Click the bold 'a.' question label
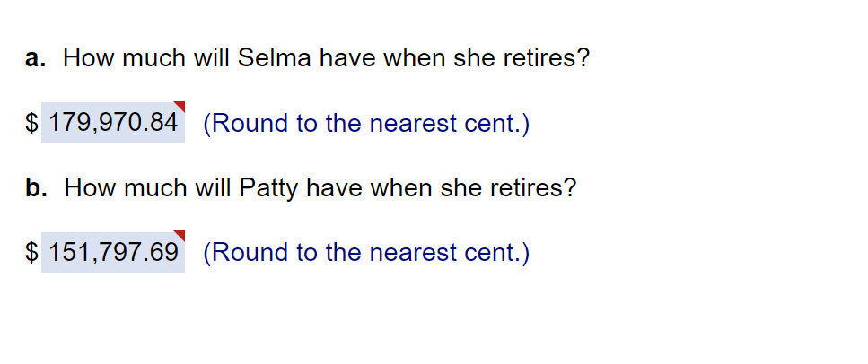The image size is (868, 364). click(x=36, y=59)
